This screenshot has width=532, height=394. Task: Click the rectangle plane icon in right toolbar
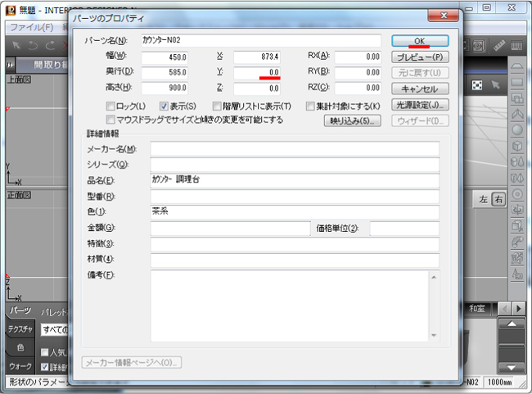pyautogui.click(x=517, y=82)
